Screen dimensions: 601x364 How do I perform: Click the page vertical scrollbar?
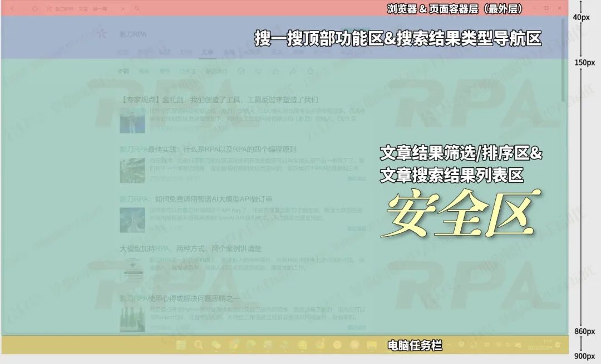[562, 60]
